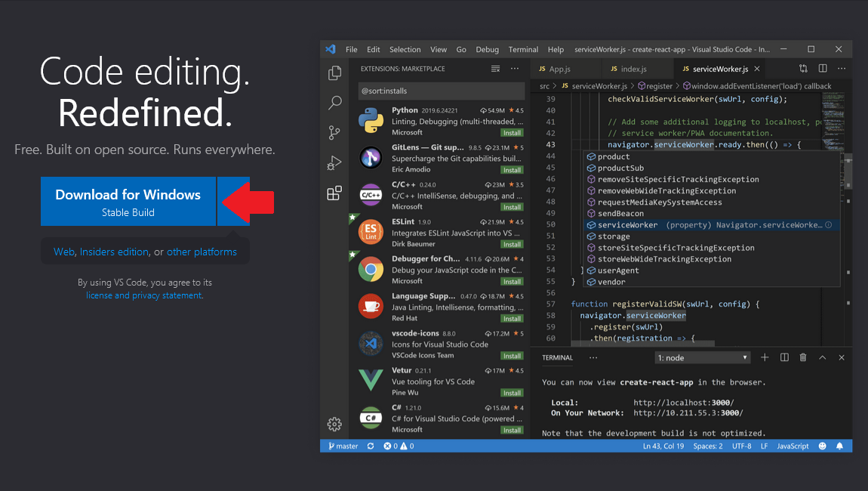Click the split editor icon above the code
The height and width of the screenshot is (491, 868).
[822, 68]
